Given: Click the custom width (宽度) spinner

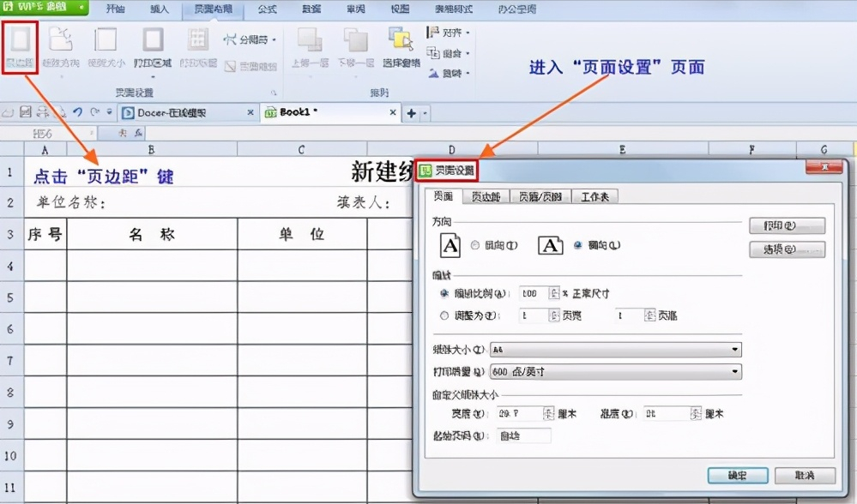Looking at the screenshot, I should tap(549, 414).
